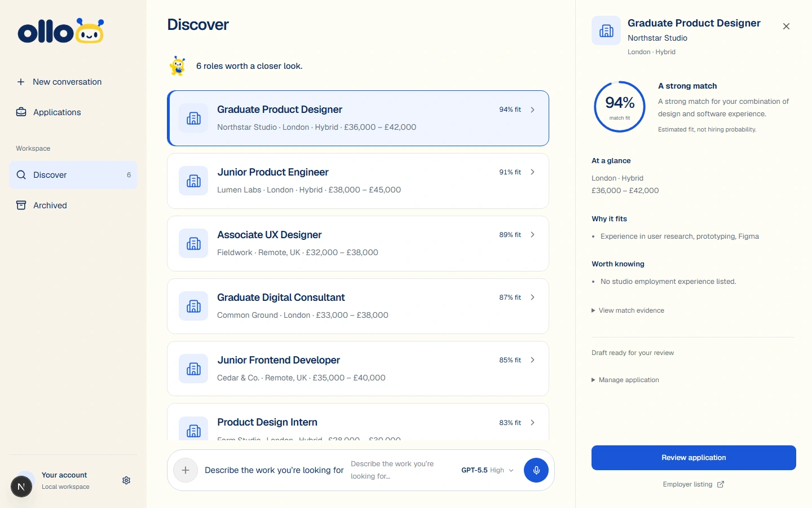Open Archived in sidebar

pos(73,205)
